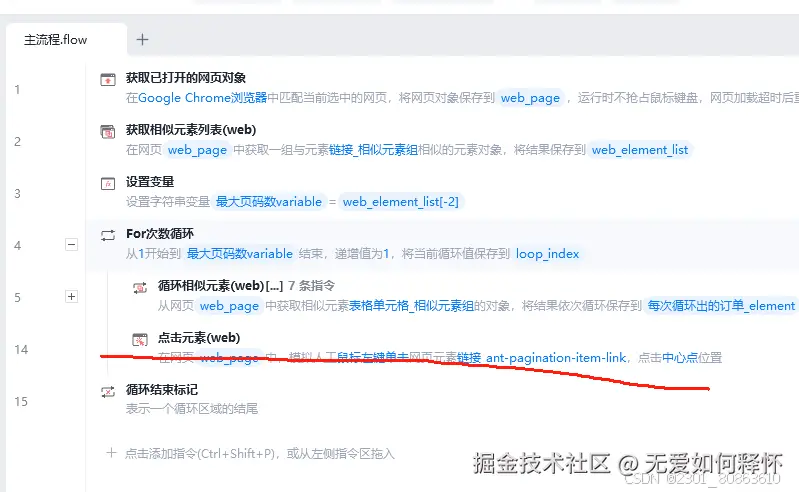The image size is (799, 492).
Task: Click the web_element_list variable tag
Action: (640, 150)
